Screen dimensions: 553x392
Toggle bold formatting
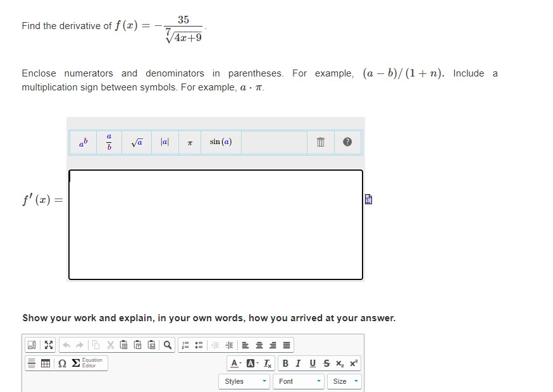click(x=285, y=364)
